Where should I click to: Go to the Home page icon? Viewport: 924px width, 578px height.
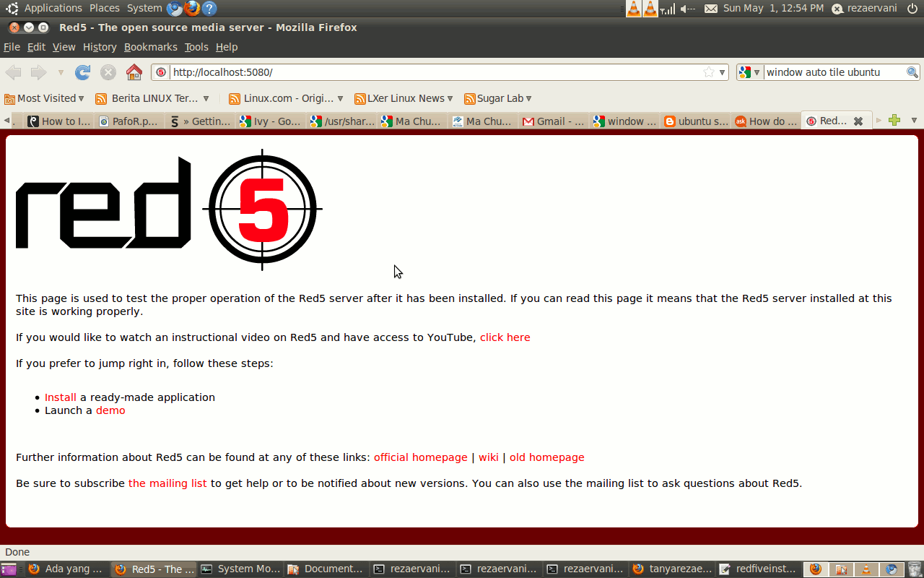[134, 72]
